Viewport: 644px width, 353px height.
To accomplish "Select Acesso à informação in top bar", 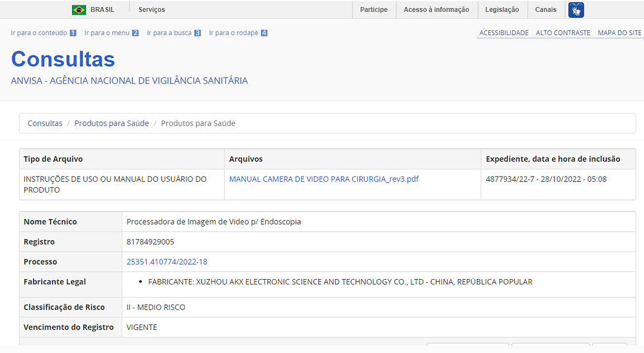I will point(436,10).
